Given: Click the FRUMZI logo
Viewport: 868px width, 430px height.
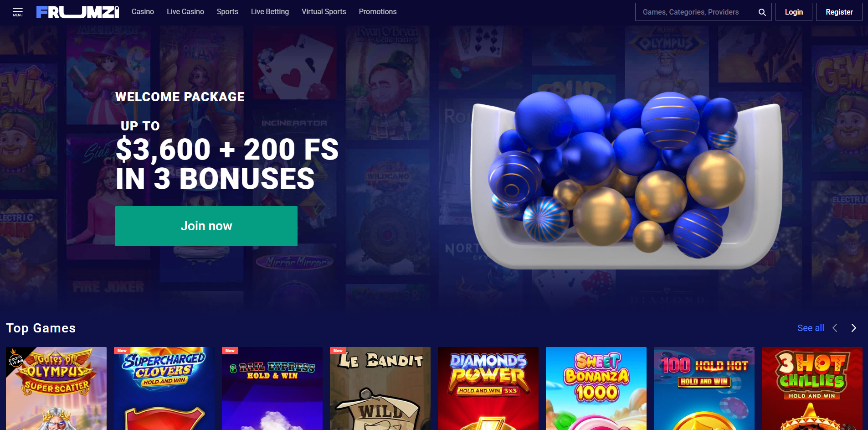Looking at the screenshot, I should click(x=77, y=12).
